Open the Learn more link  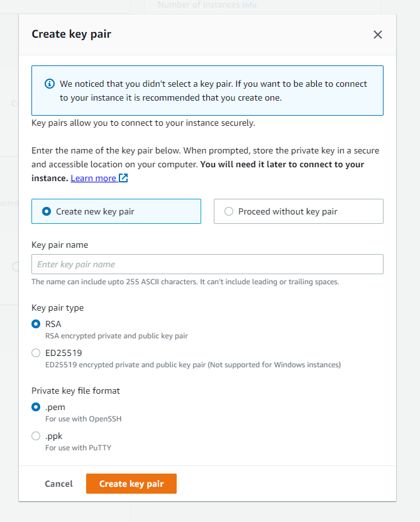pos(93,178)
